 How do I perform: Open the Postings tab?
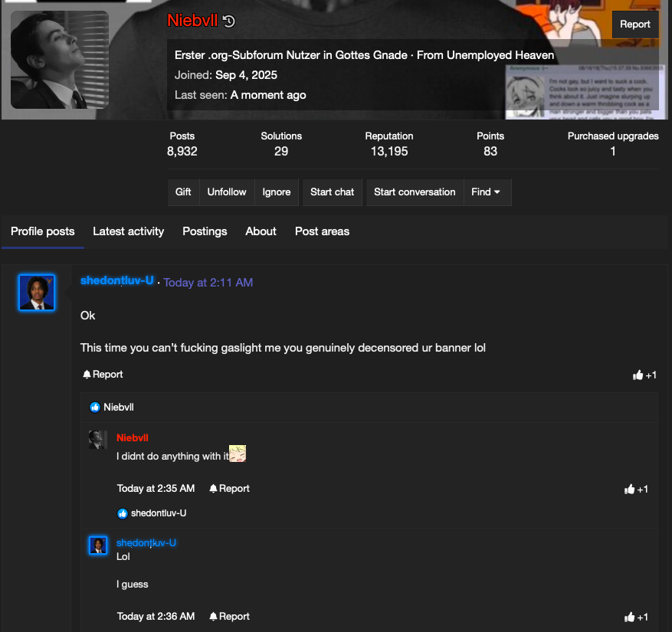[x=205, y=231]
